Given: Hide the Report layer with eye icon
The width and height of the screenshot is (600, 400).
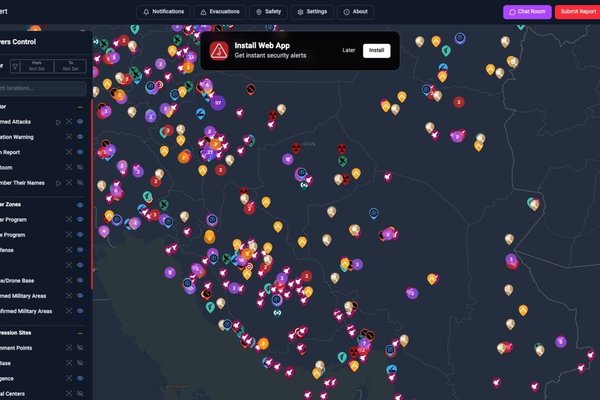Looking at the screenshot, I should [x=80, y=152].
